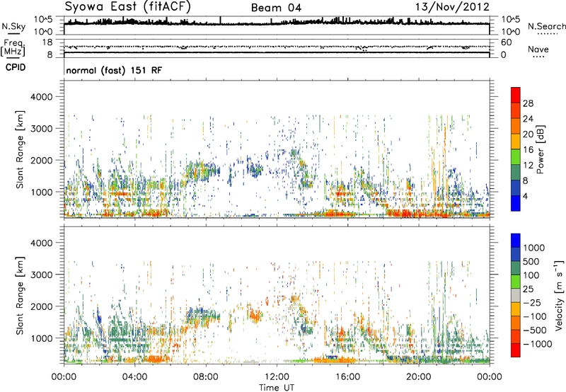Click the '04:00' time axis tick
Screen dimensions: 566x392
(x=134, y=377)
